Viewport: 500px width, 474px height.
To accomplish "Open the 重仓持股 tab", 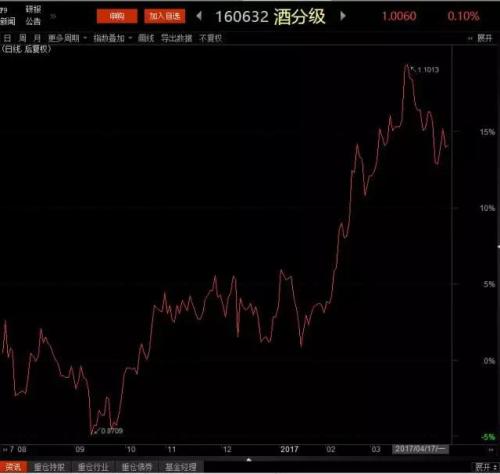I will click(49, 467).
